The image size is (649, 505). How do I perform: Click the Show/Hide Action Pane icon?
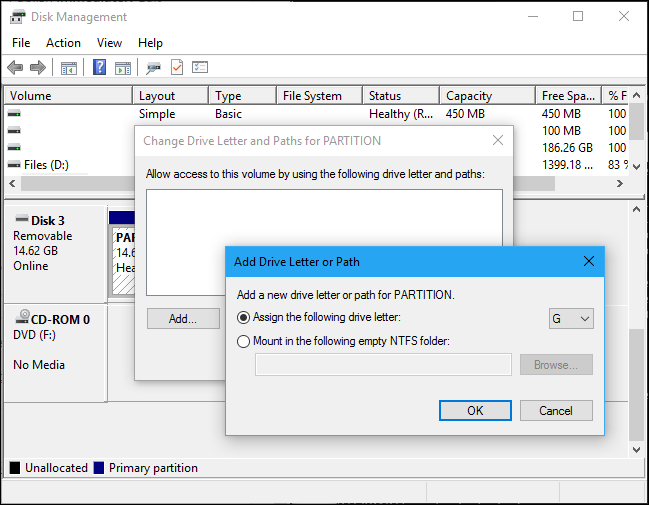[122, 68]
